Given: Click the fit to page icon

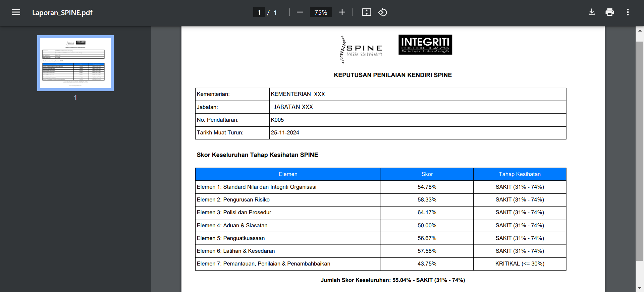Looking at the screenshot, I should (366, 12).
